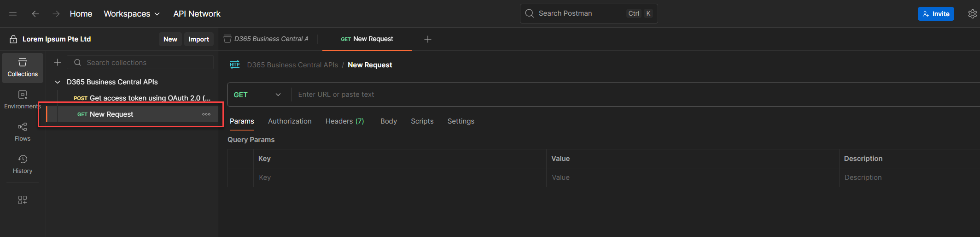Open the hamburger menu icon

(x=13, y=14)
